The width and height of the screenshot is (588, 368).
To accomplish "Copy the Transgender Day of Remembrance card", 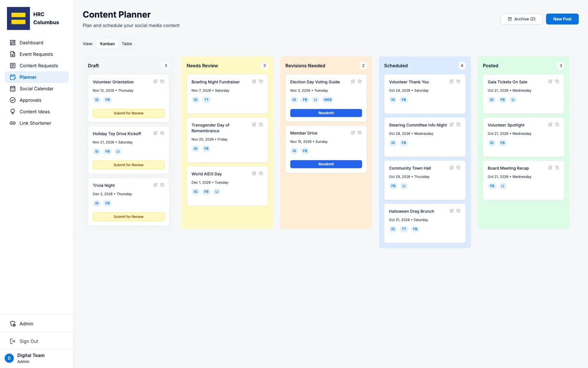I will [261, 125].
